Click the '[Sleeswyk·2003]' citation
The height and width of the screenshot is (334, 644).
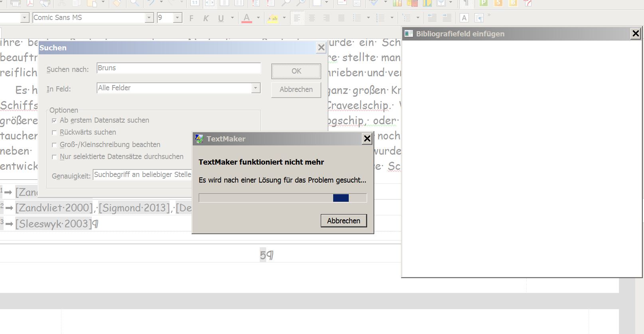pos(54,224)
